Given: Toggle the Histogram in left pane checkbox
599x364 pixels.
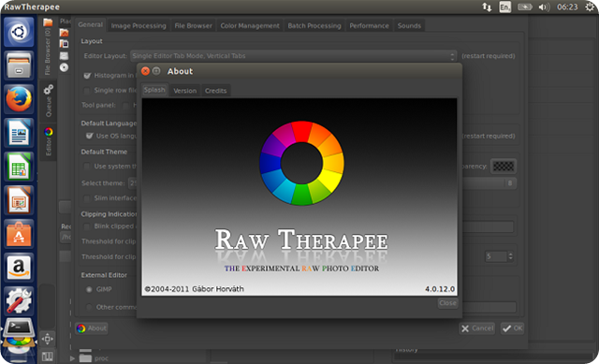Looking at the screenshot, I should tap(87, 76).
